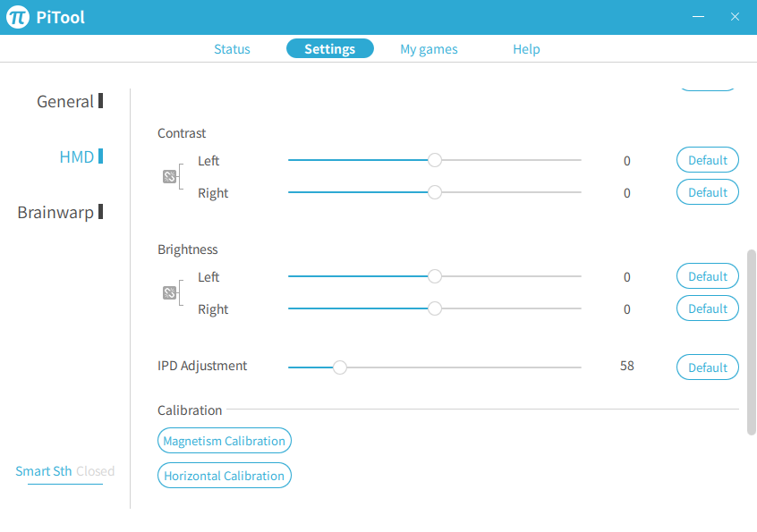Start Magnetism Calibration
Image resolution: width=757 pixels, height=532 pixels.
click(x=224, y=441)
